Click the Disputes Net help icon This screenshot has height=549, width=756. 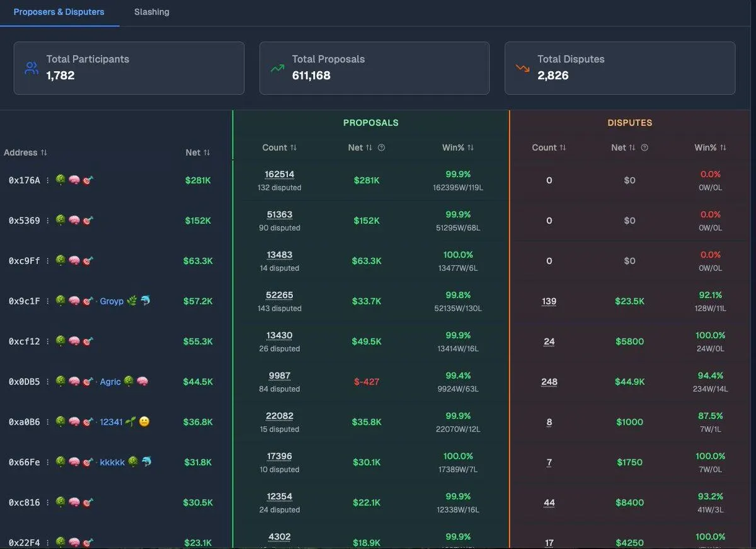[644, 147]
